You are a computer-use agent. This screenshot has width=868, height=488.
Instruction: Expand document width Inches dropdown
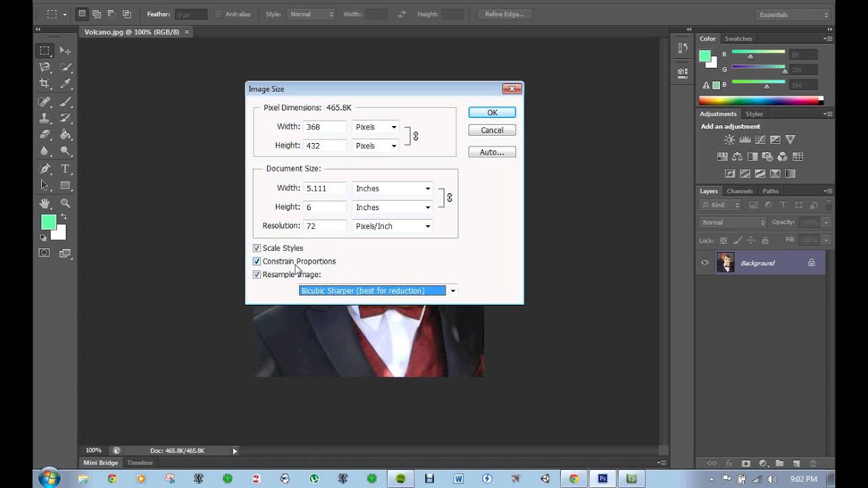tap(393, 188)
